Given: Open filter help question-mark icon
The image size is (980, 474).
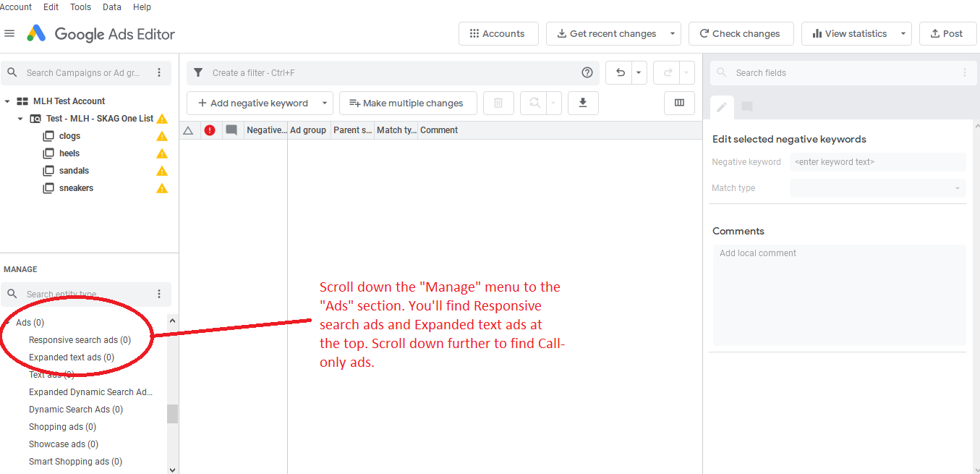Looking at the screenshot, I should coord(587,72).
